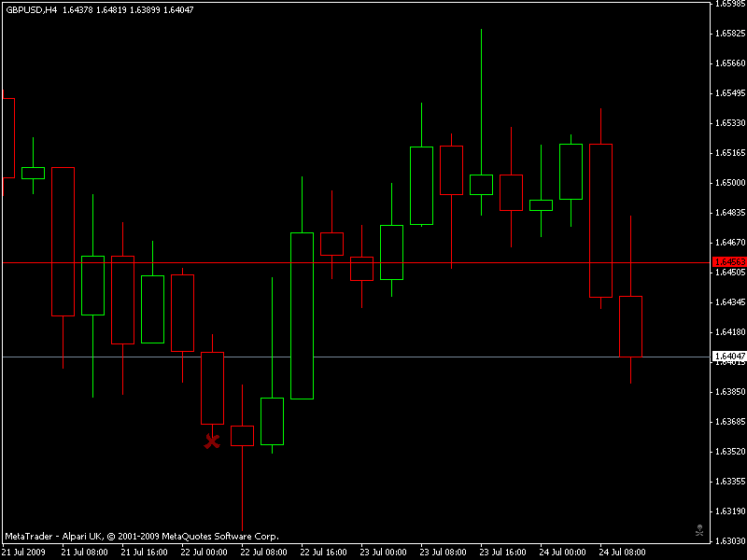Click the skull icon in chart corner
Image resolution: width=747 pixels, height=560 pixels.
[x=699, y=530]
